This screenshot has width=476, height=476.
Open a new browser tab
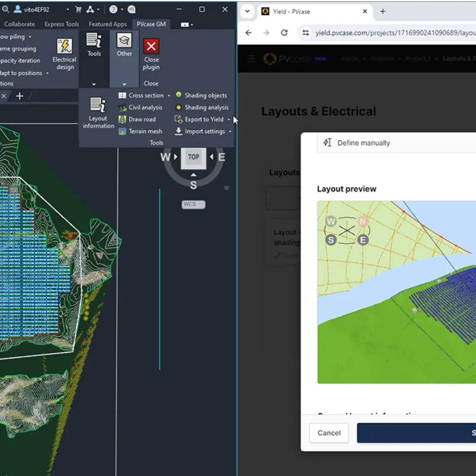tap(383, 12)
